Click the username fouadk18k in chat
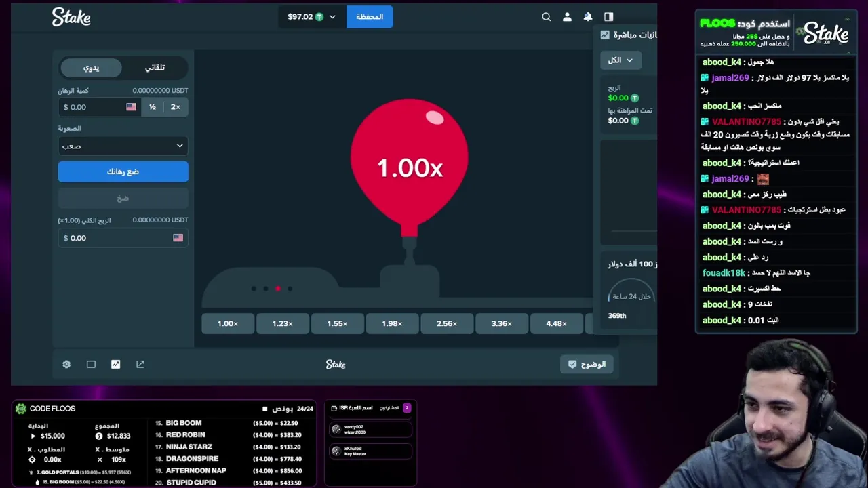 723,273
